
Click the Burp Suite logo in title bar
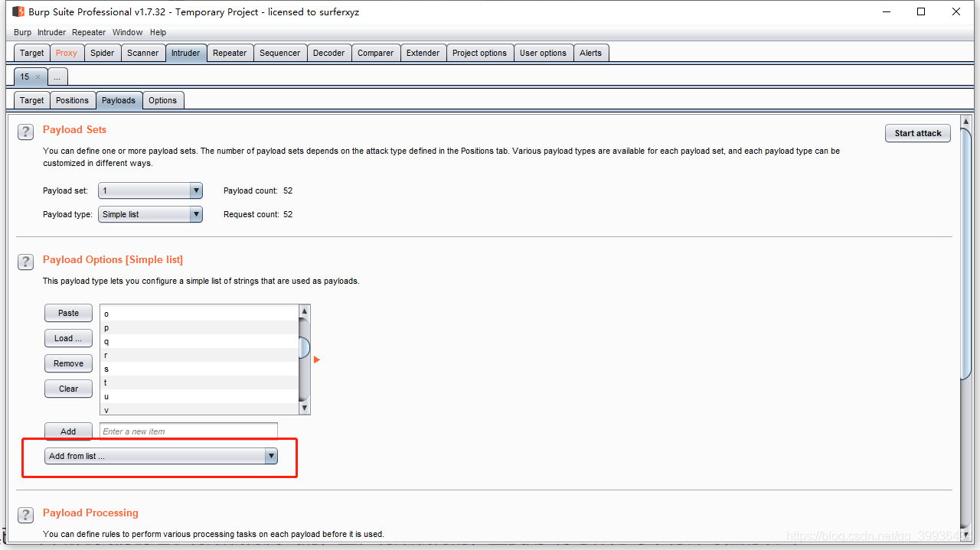pyautogui.click(x=18, y=11)
